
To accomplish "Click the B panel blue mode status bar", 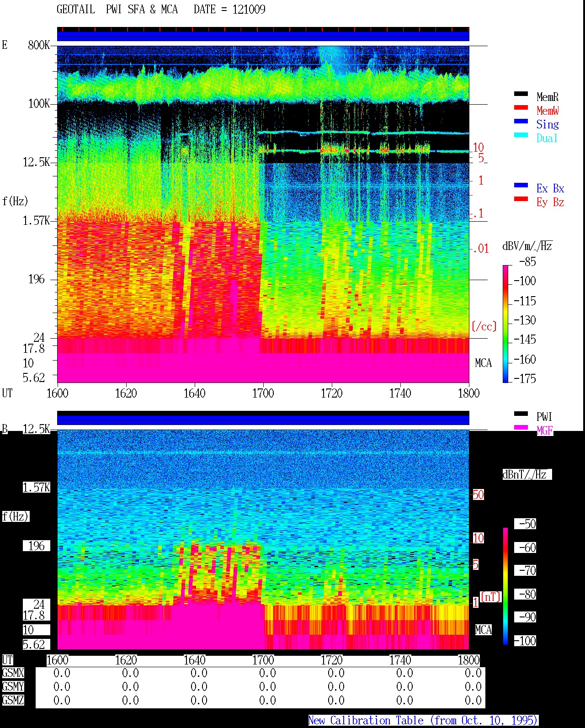I will click(263, 420).
